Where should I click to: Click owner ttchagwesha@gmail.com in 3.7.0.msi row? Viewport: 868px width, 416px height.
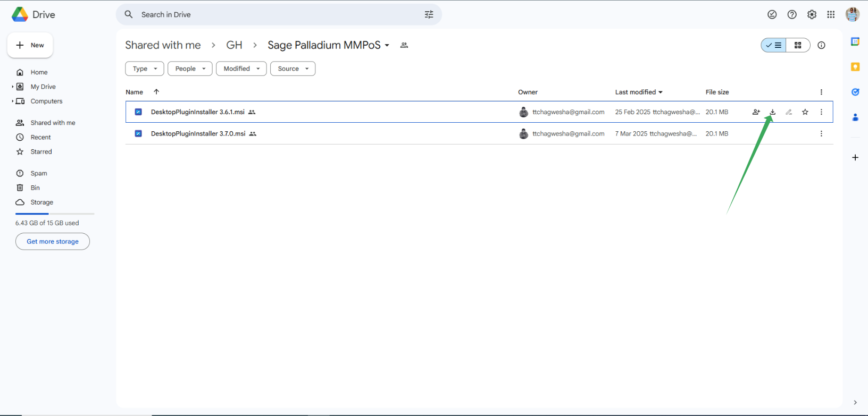click(x=568, y=134)
